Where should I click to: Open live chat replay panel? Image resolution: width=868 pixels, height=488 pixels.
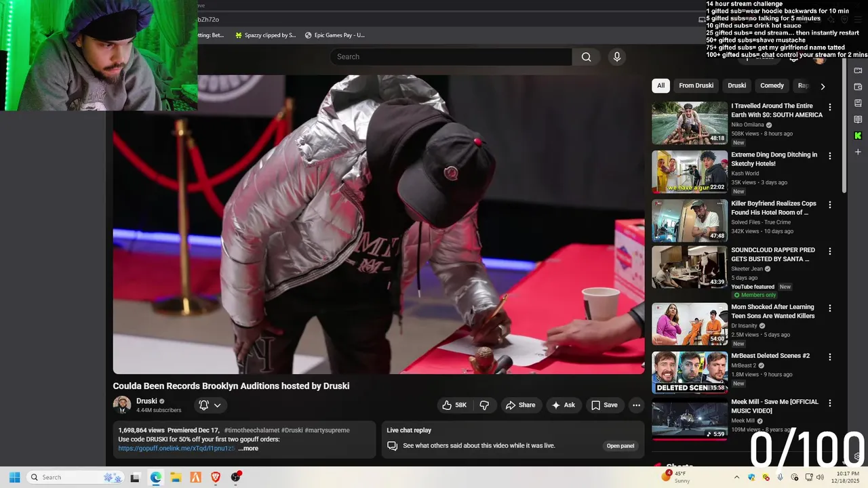click(620, 446)
